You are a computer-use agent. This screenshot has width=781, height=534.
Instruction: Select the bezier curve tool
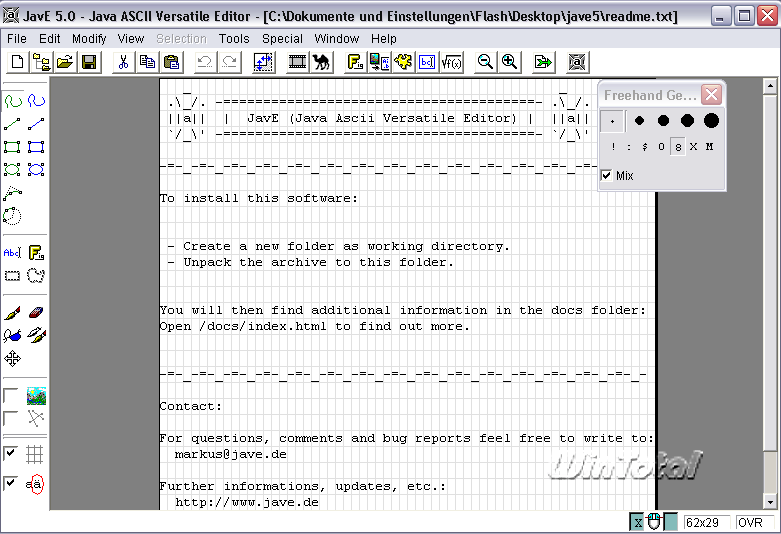click(13, 193)
